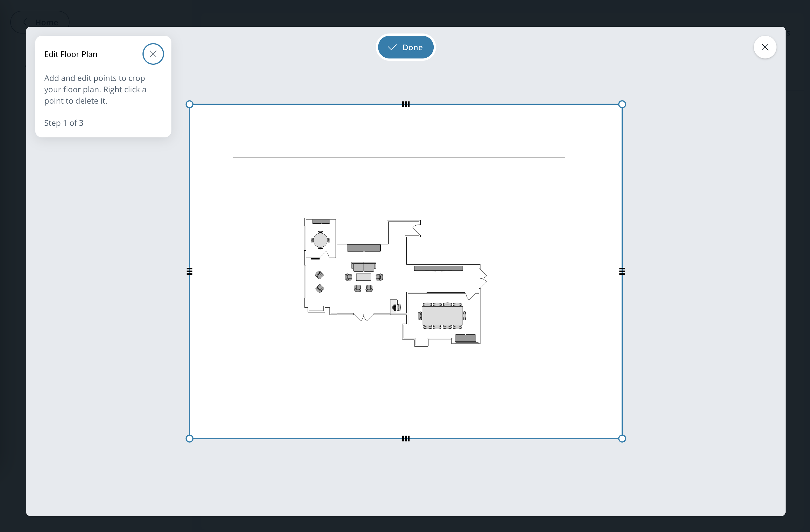Click the round table in corner office
Image resolution: width=810 pixels, height=532 pixels.
320,240
